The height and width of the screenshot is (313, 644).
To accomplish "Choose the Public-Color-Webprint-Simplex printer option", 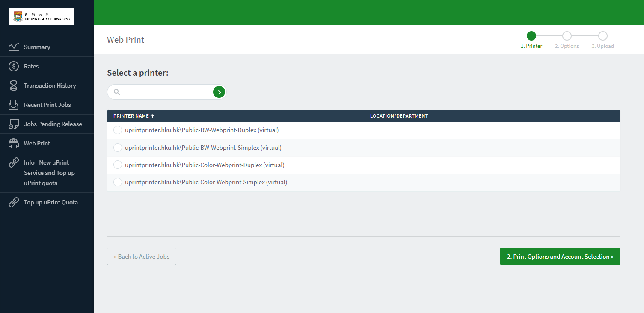I will point(118,182).
